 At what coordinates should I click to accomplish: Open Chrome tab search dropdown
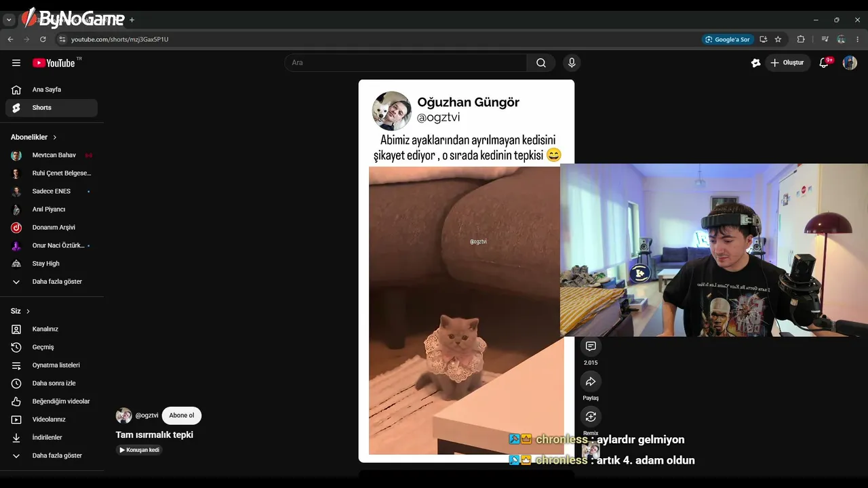click(9, 20)
